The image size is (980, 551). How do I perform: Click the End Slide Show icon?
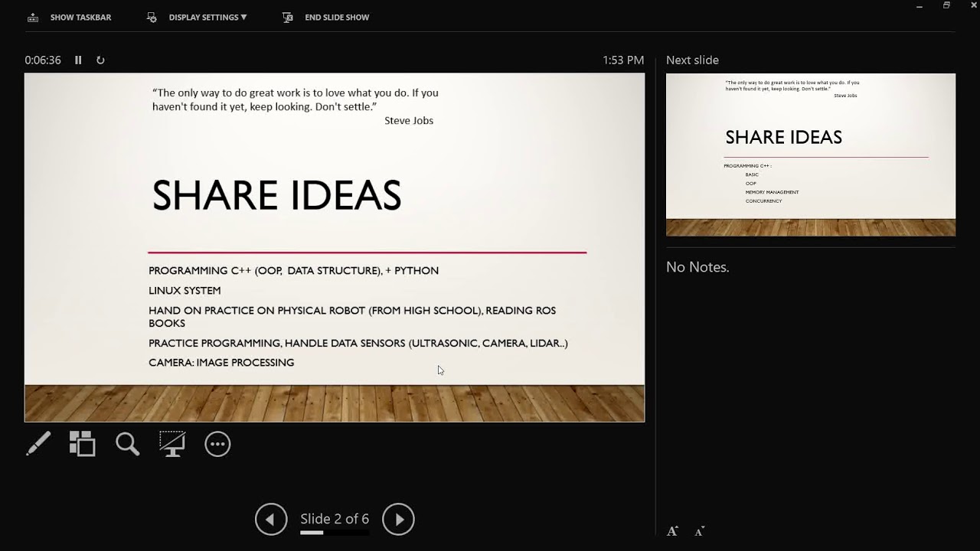point(288,17)
